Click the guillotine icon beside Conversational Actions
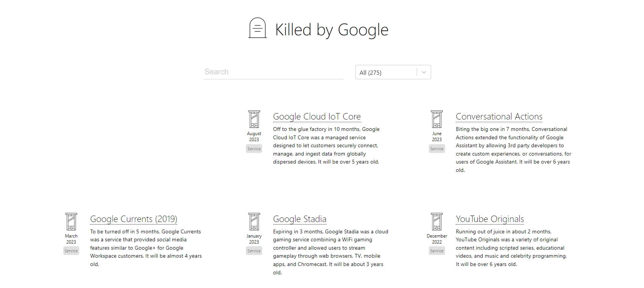 (x=436, y=119)
